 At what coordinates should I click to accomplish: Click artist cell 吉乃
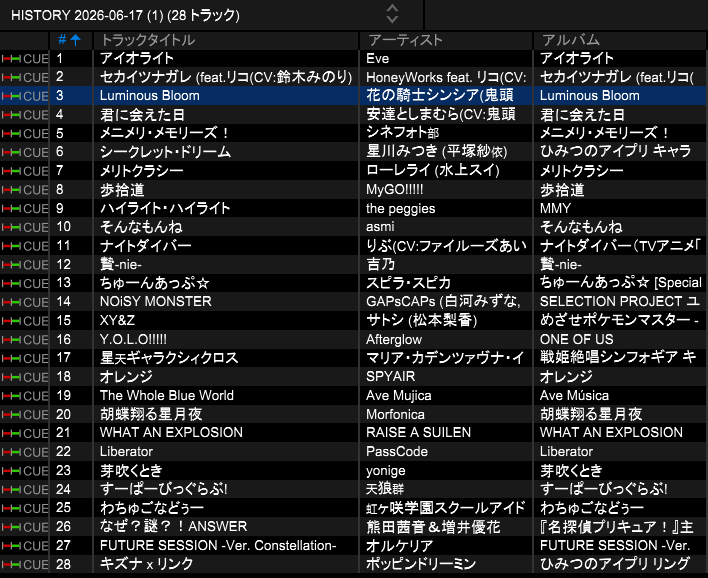(380, 264)
